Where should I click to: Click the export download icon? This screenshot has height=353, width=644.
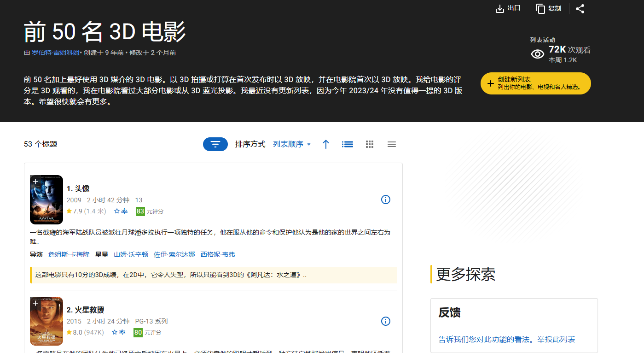tap(499, 9)
